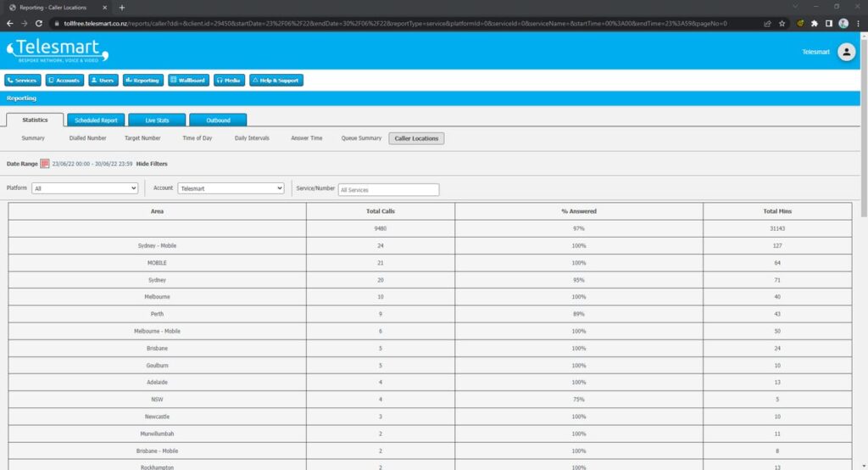Click the Hide Filters link
868x470 pixels.
pyautogui.click(x=152, y=164)
